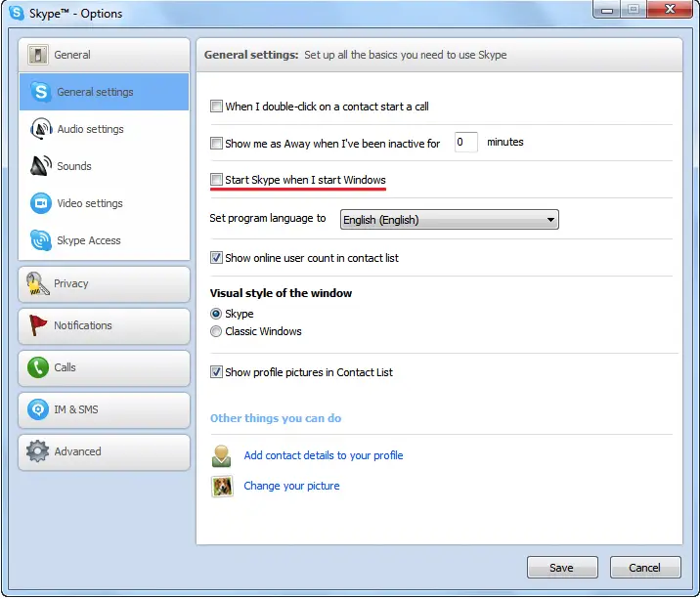Image resolution: width=700 pixels, height=599 pixels.
Task: Click the Visual style of the window heading
Action: (x=281, y=293)
